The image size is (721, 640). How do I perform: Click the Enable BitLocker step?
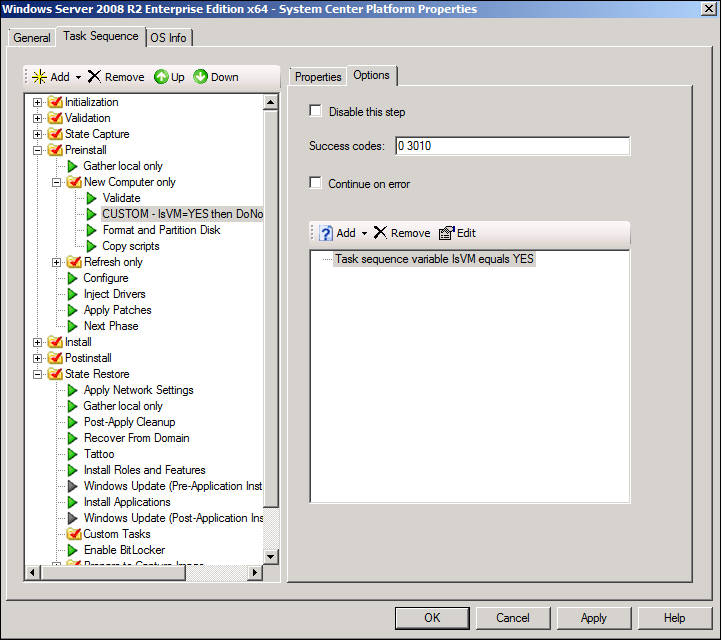(x=124, y=550)
